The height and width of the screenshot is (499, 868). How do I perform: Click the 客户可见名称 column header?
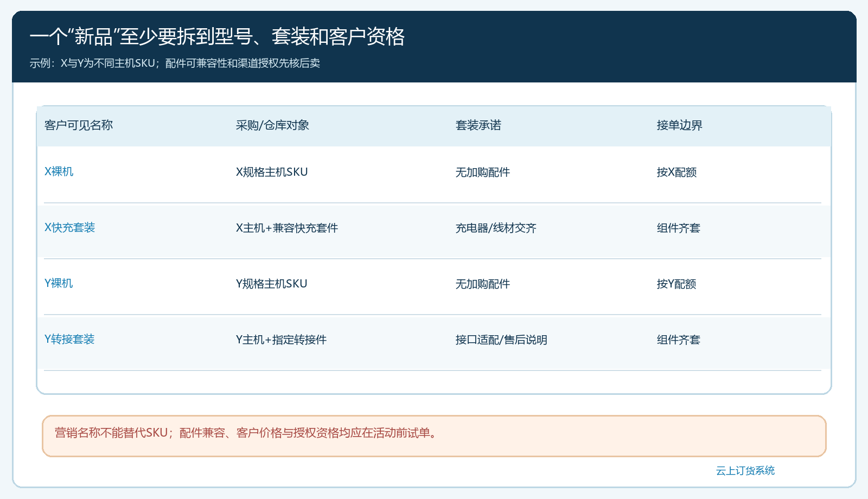(79, 125)
